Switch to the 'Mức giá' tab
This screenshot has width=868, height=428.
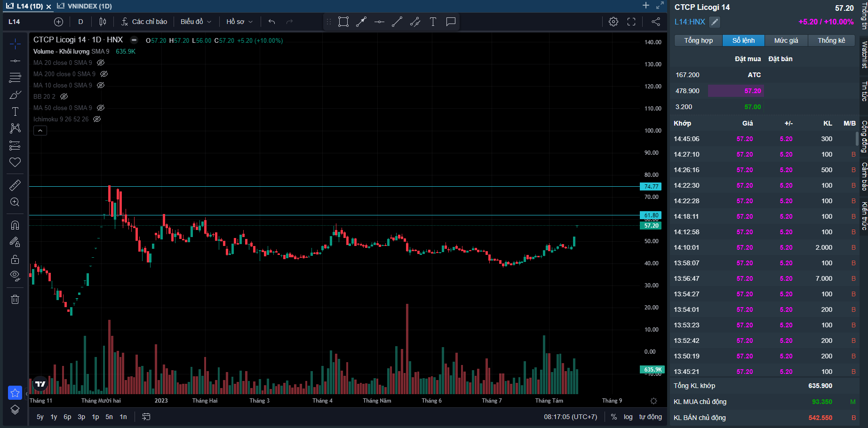point(786,40)
